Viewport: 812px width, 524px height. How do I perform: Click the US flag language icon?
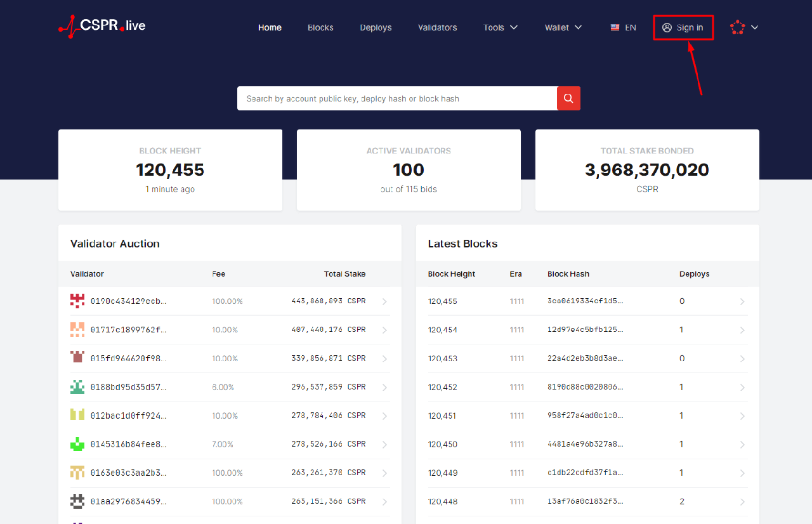coord(615,27)
